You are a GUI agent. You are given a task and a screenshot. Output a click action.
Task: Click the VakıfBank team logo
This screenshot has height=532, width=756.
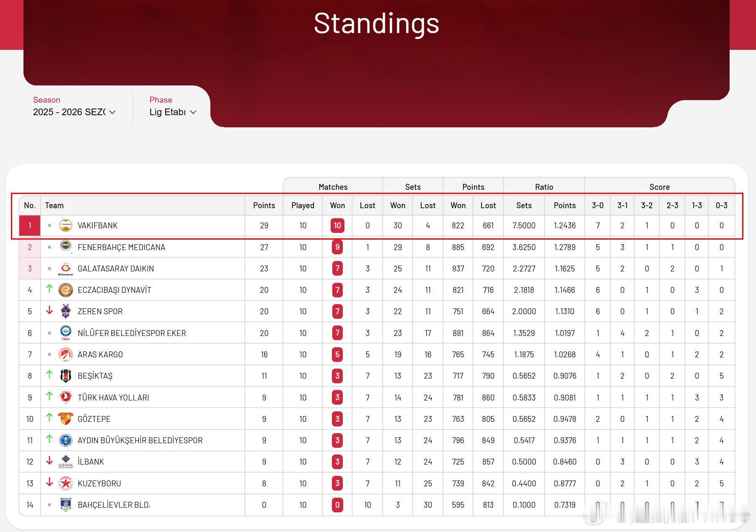(x=66, y=225)
